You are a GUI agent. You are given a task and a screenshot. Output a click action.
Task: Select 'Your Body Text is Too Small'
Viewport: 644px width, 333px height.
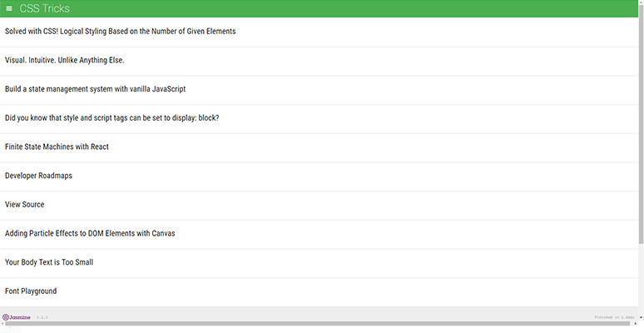click(49, 262)
